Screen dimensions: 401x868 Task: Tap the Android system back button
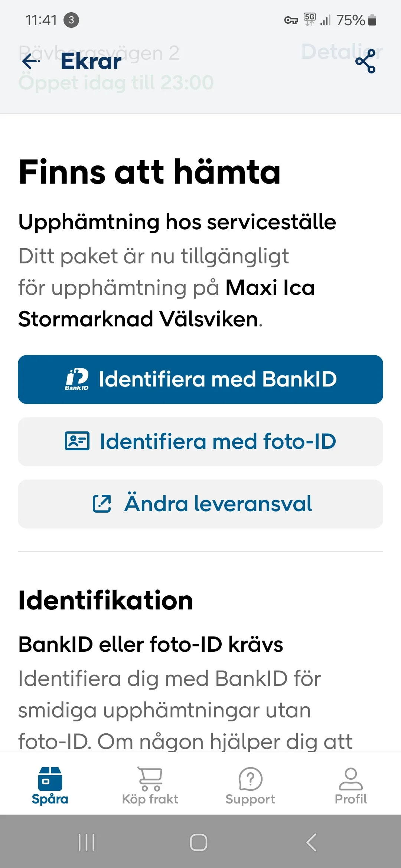click(311, 842)
